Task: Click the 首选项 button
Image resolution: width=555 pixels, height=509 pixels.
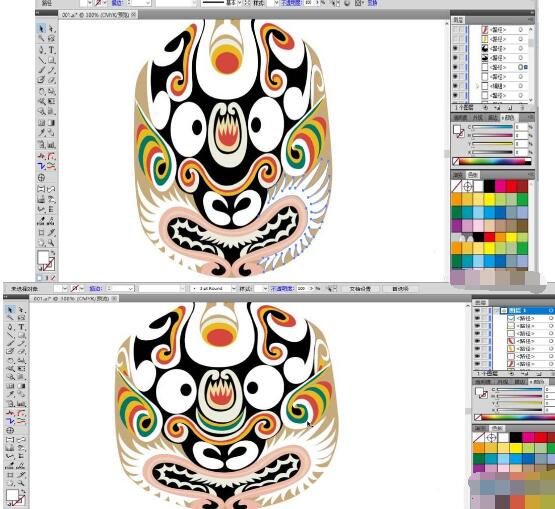Action: (x=400, y=289)
